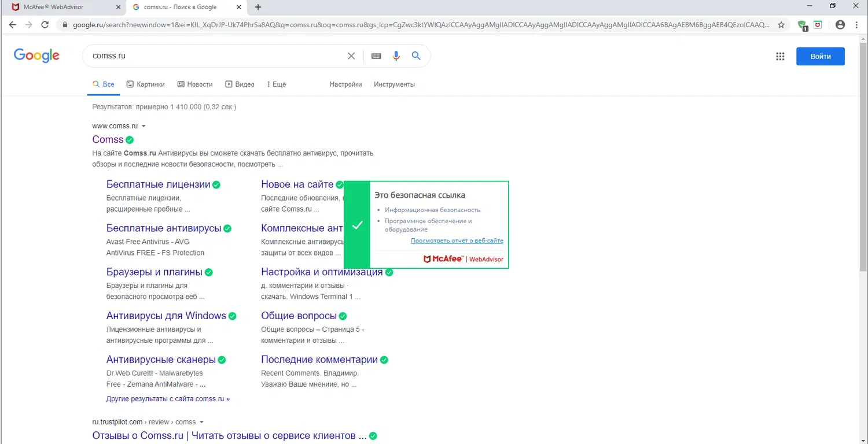Click the browser forward arrow
Image resolution: width=868 pixels, height=444 pixels.
click(x=28, y=25)
